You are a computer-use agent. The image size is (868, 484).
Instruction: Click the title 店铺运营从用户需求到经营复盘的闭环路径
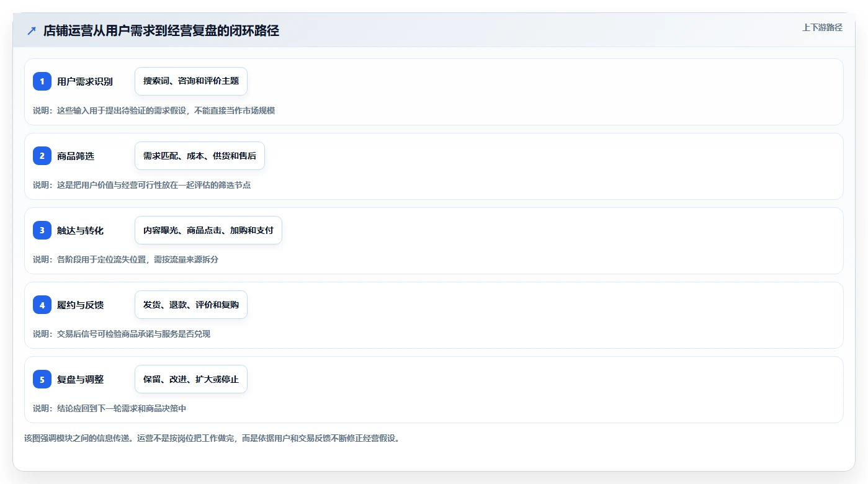coord(161,30)
